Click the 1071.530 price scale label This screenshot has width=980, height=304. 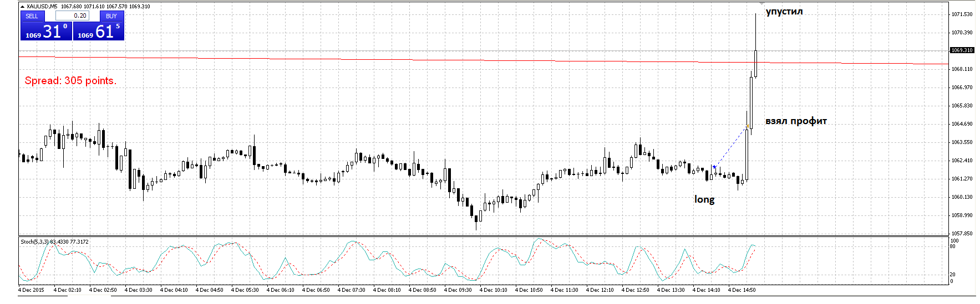[x=962, y=14]
